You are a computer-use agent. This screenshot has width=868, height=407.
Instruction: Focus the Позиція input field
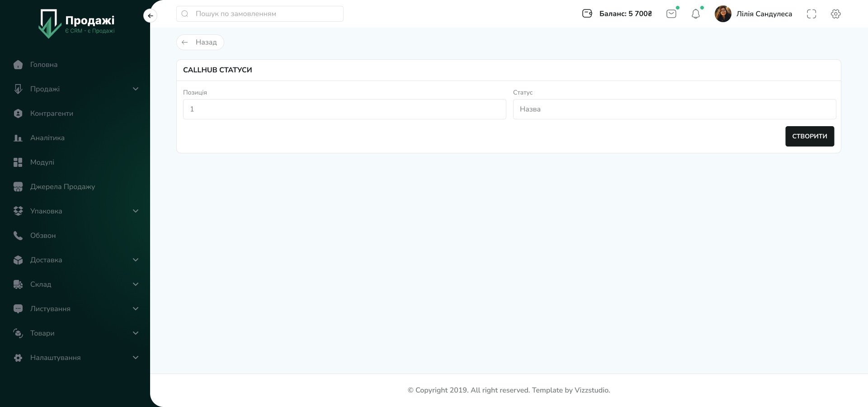[344, 109]
